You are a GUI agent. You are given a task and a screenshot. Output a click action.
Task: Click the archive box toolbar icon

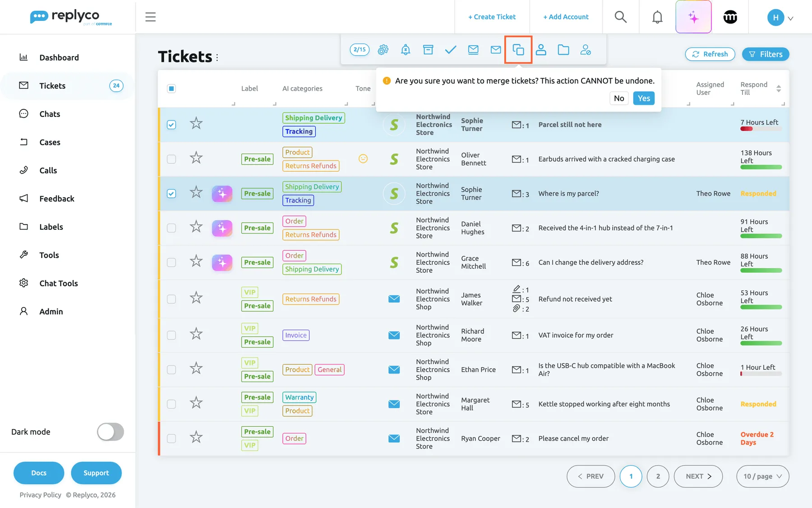coord(428,50)
